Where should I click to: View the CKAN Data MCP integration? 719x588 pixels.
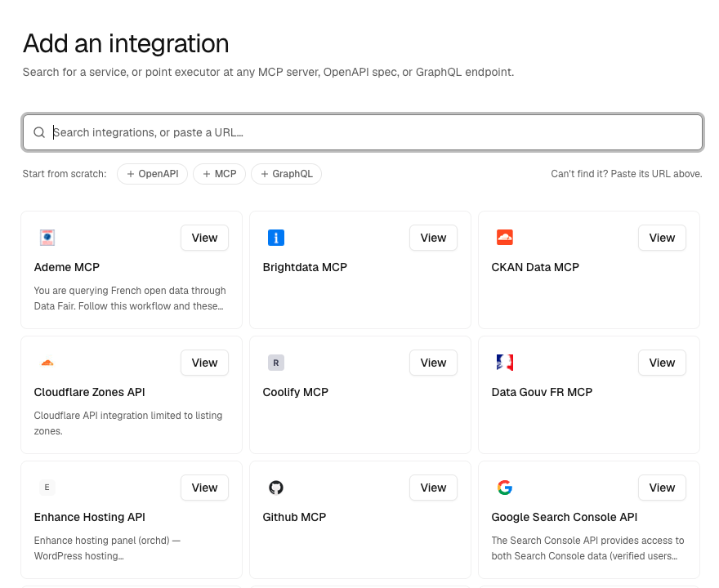(x=662, y=238)
